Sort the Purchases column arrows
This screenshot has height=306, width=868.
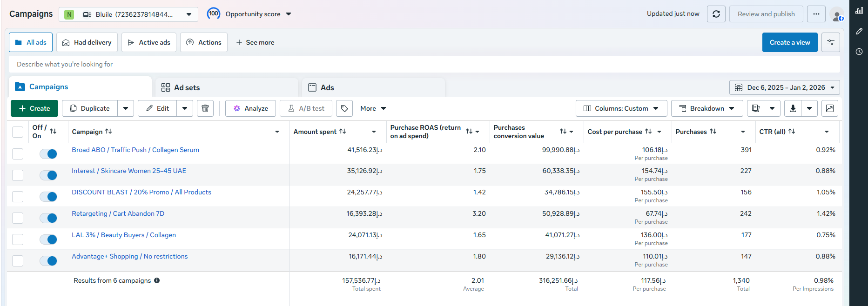[x=713, y=132]
